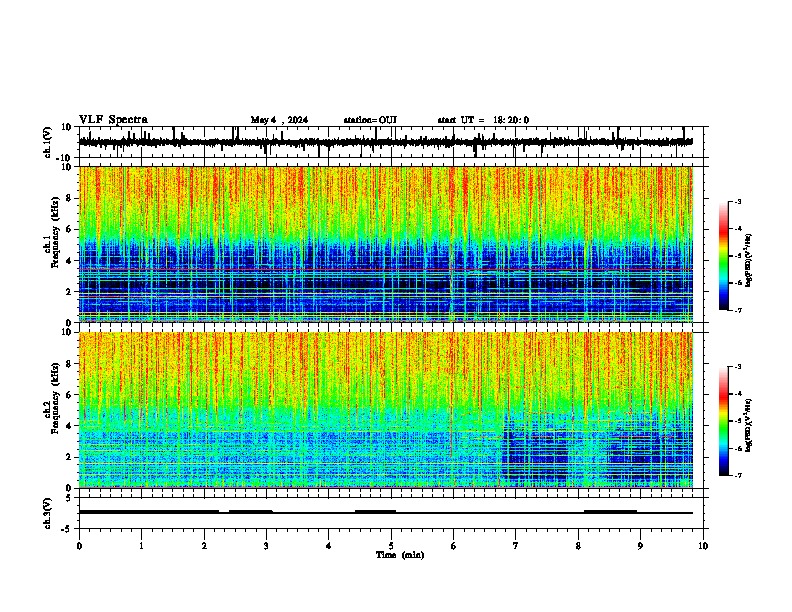The image size is (792, 612).
Task: Click the "9" tick on the Time axis
Action: (x=640, y=546)
